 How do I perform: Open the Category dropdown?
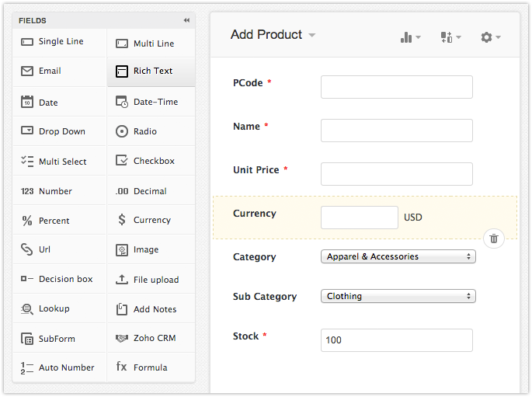click(x=398, y=256)
